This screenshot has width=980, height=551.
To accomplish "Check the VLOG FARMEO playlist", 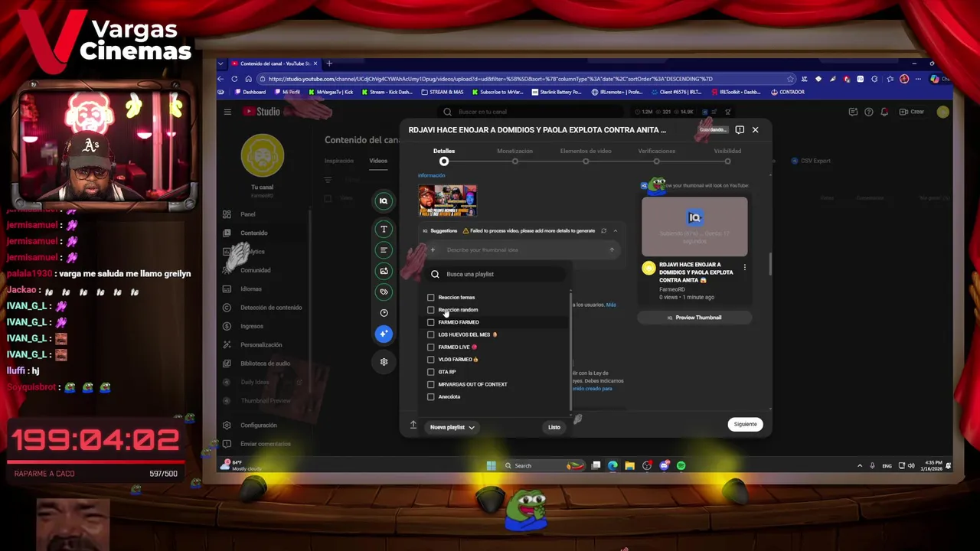I will click(430, 360).
